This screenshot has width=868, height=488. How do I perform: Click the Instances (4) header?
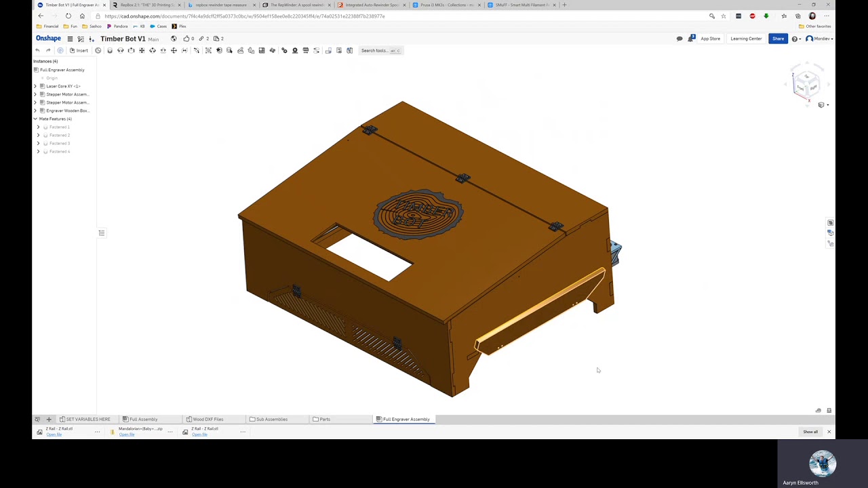[45, 61]
